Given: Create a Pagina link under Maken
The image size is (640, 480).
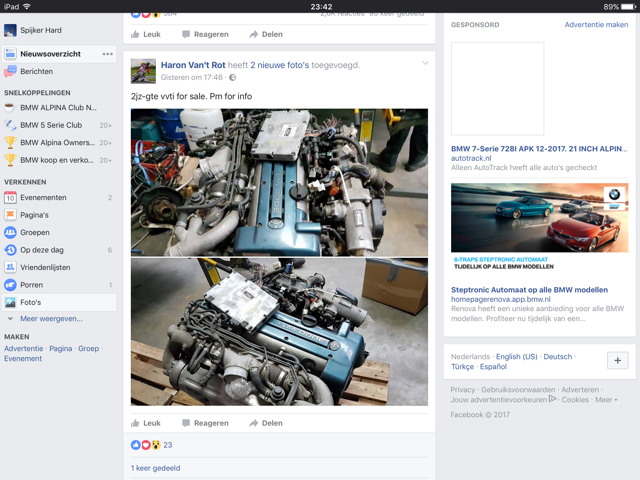Looking at the screenshot, I should tap(61, 349).
